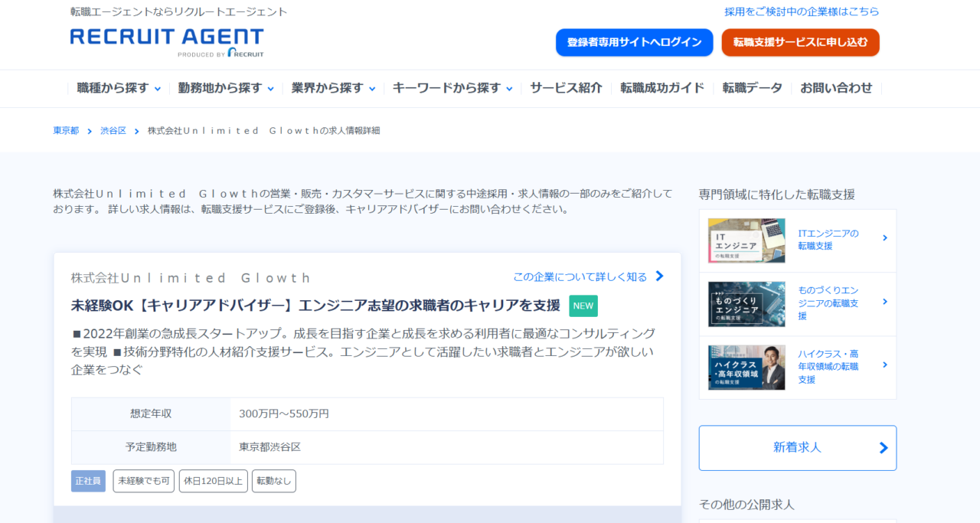Open ITエンジニアの転職支援 link
The width and height of the screenshot is (980, 523).
tap(828, 240)
